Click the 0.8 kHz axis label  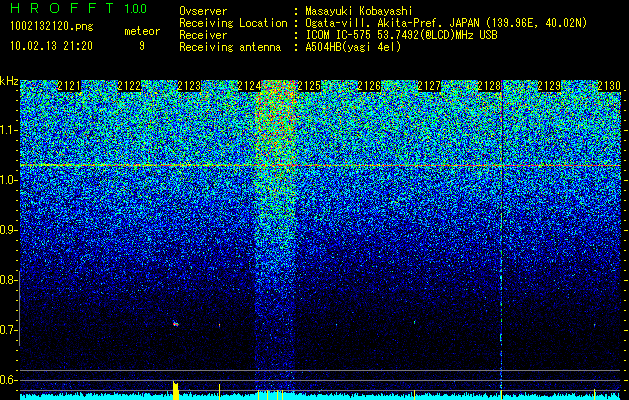[7, 280]
